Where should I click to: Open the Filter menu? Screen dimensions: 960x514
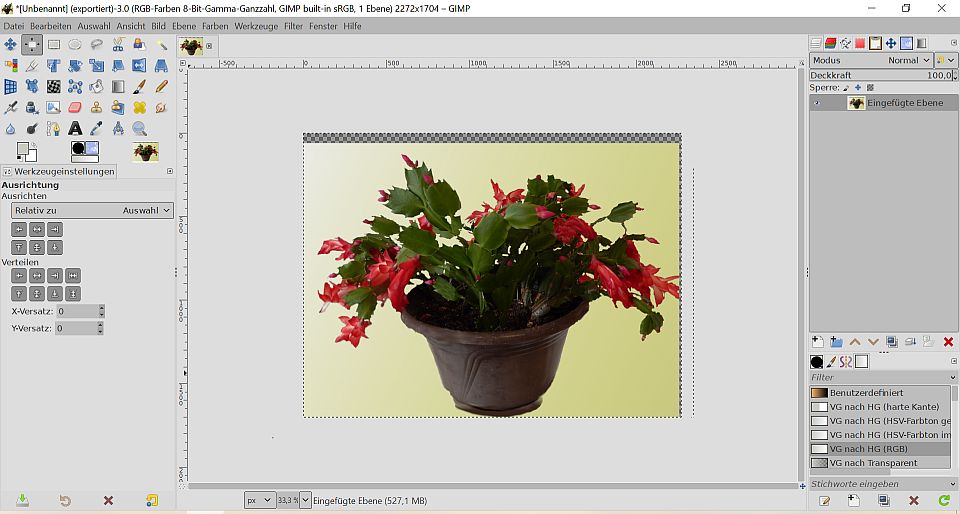(x=293, y=26)
